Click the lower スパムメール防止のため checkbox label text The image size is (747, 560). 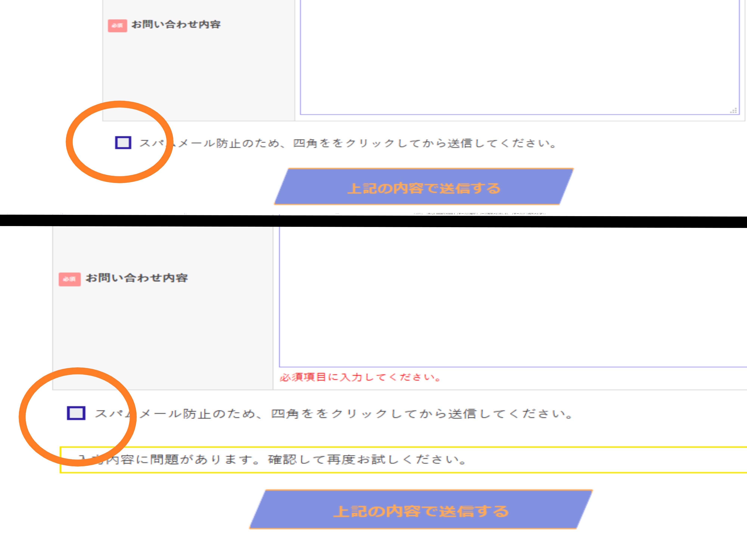coord(334,414)
